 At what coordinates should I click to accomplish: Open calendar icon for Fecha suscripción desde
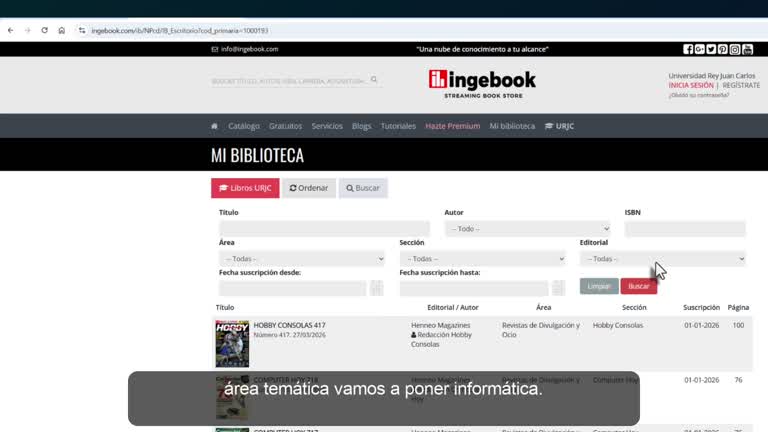(x=376, y=288)
